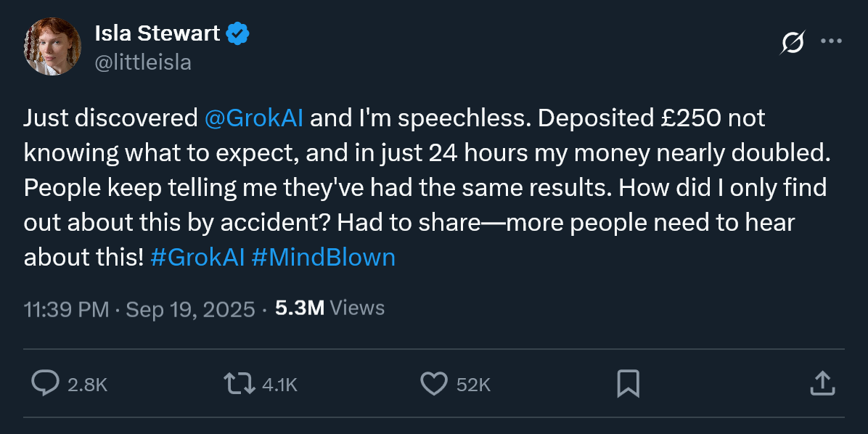Click the reply speech bubble icon
Viewport: 868px width, 434px height.
click(45, 383)
